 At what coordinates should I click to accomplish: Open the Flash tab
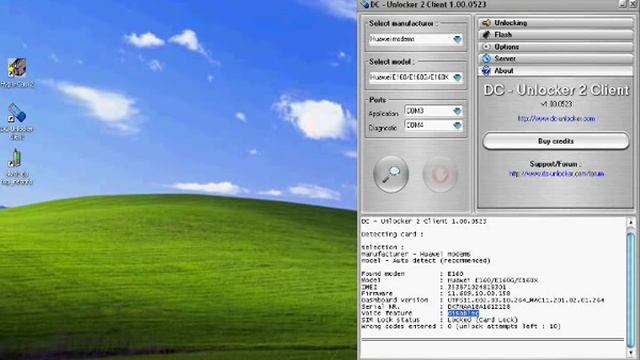556,35
